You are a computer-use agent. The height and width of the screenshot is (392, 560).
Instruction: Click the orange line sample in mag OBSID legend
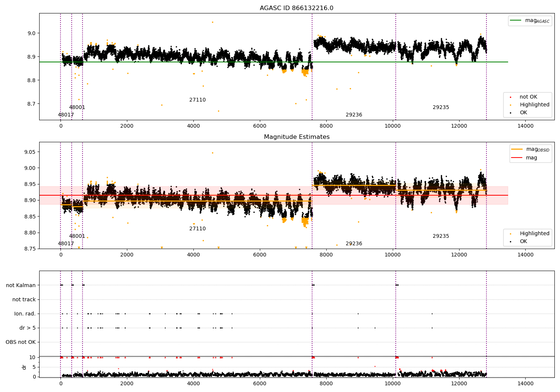tap(517, 149)
